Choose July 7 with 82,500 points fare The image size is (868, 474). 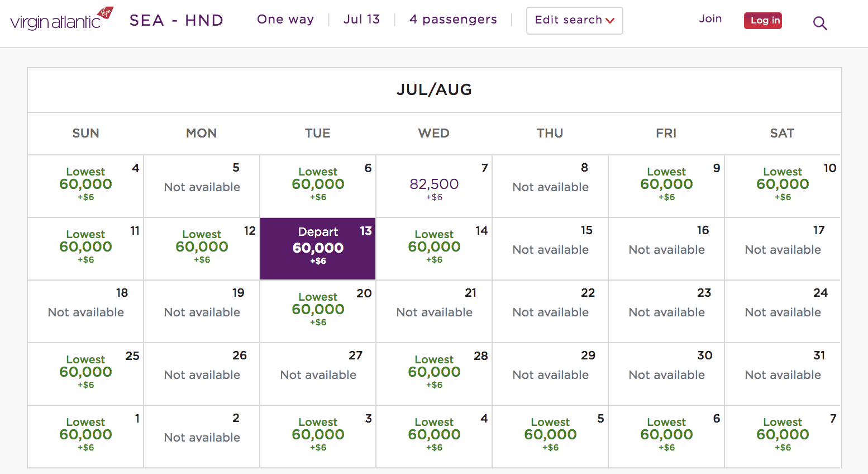click(x=434, y=186)
